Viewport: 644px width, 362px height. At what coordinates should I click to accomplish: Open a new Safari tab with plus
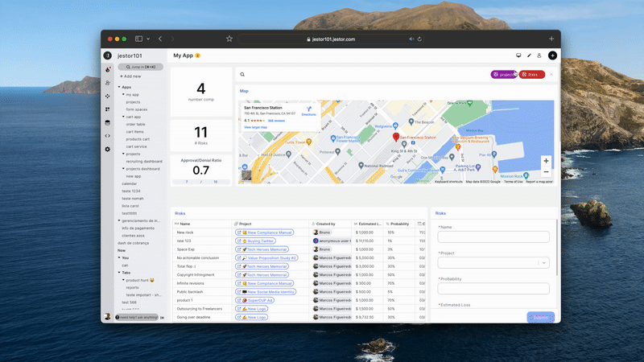[x=551, y=39]
